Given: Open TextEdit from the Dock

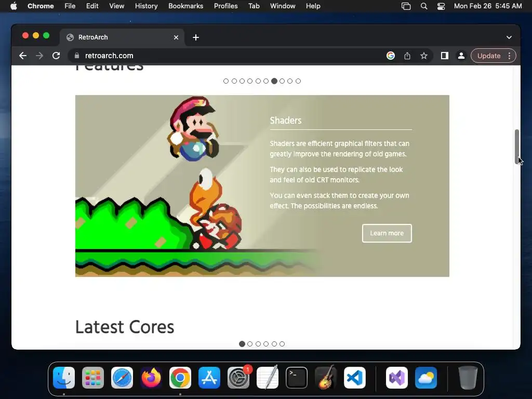Looking at the screenshot, I should 268,378.
